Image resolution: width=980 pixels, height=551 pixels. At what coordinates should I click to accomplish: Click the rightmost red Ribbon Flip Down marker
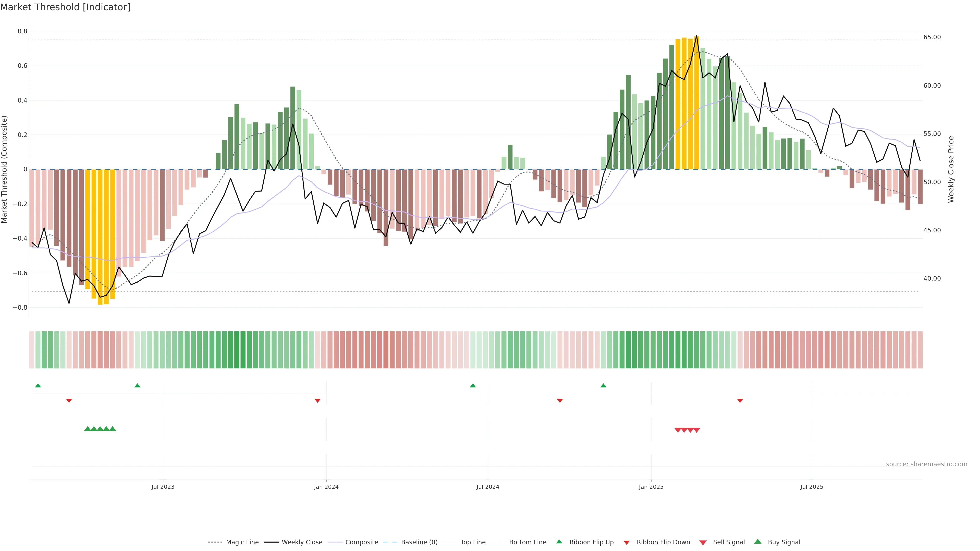(740, 400)
